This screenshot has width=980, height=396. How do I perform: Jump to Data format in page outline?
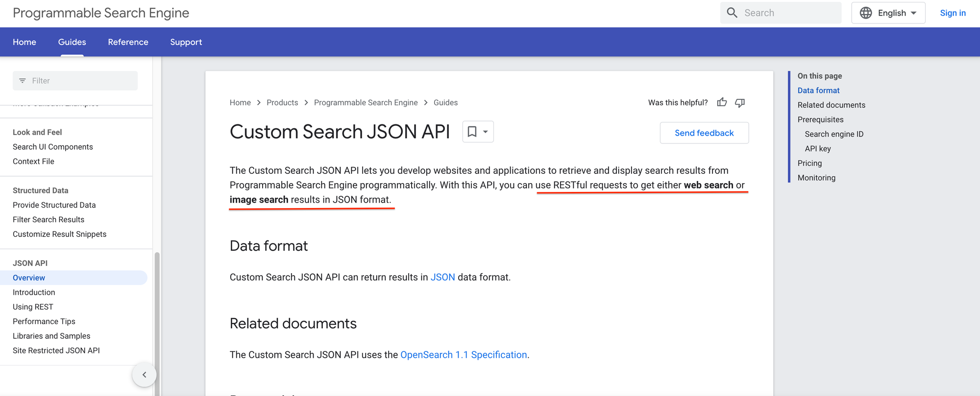tap(818, 91)
